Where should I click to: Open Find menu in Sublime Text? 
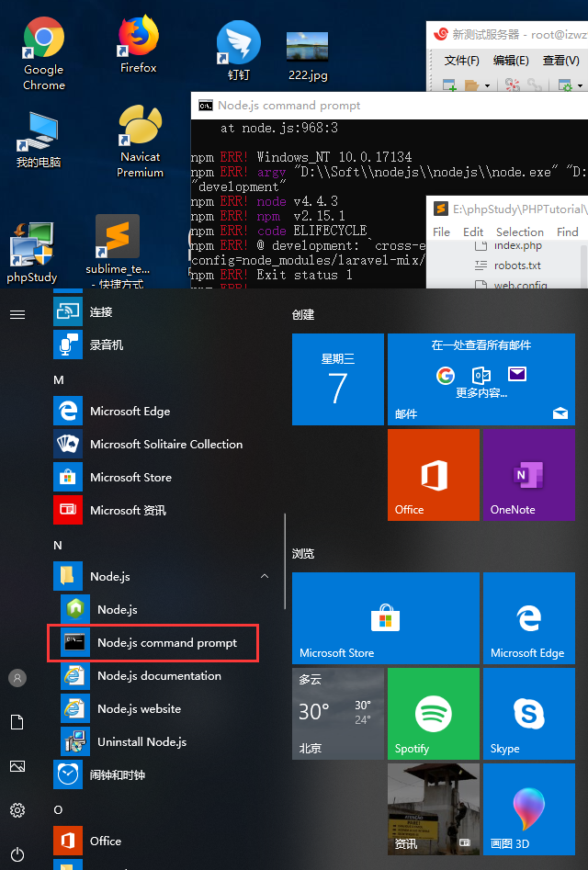(x=568, y=232)
